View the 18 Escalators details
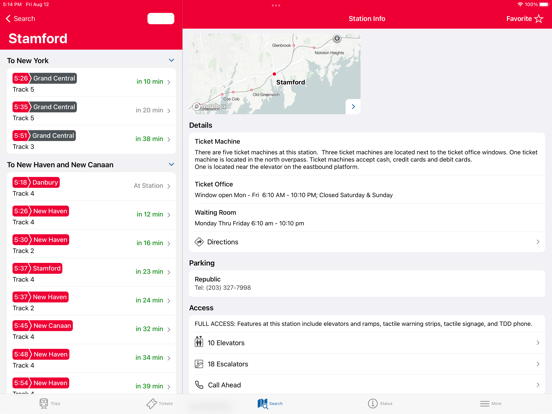 pos(367,364)
